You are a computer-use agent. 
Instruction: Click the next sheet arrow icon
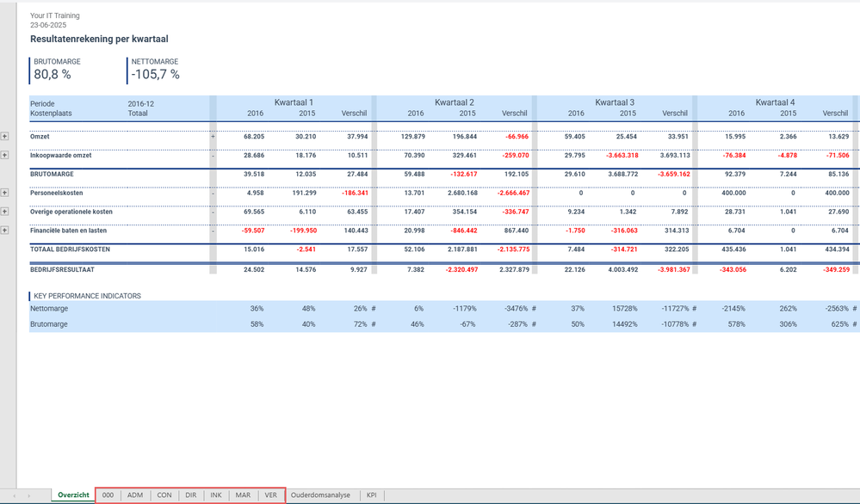pos(28,495)
